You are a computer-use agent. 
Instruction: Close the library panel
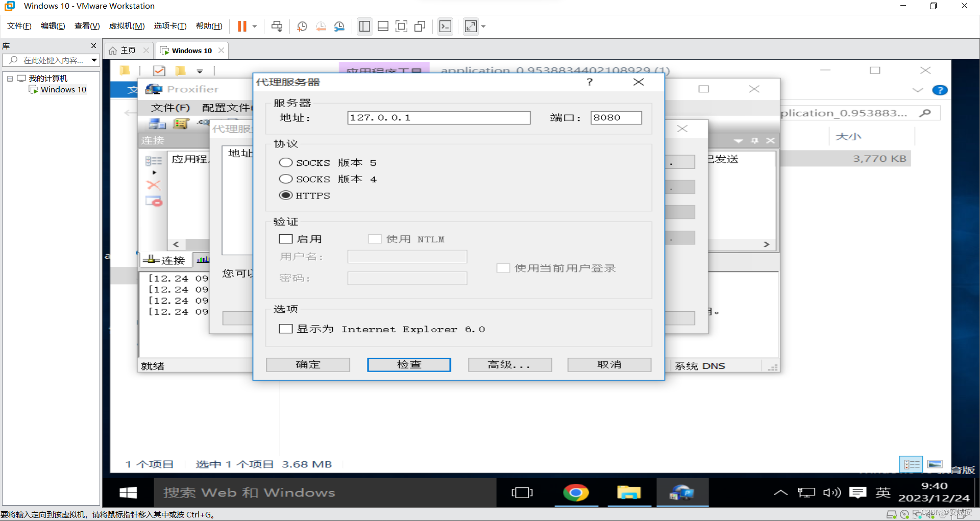point(93,46)
